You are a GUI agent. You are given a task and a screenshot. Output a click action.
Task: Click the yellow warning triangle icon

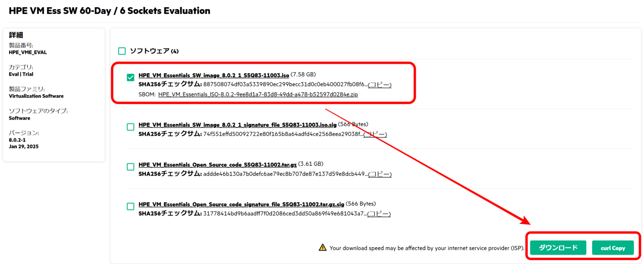click(322, 247)
